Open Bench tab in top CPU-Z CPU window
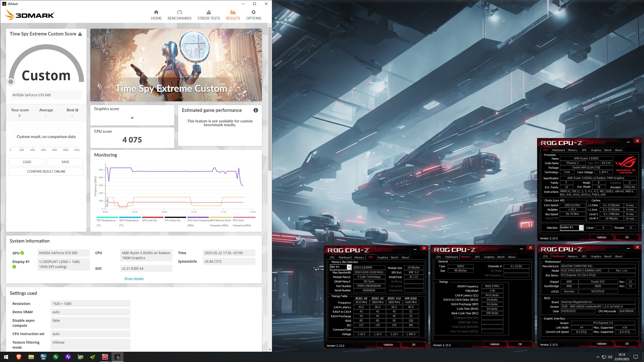The width and height of the screenshot is (644, 362). click(608, 150)
